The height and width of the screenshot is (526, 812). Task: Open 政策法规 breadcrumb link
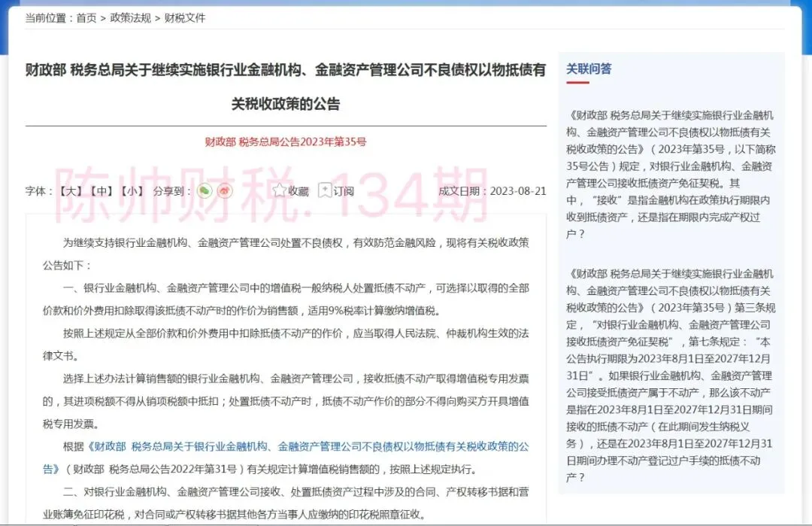tap(131, 18)
